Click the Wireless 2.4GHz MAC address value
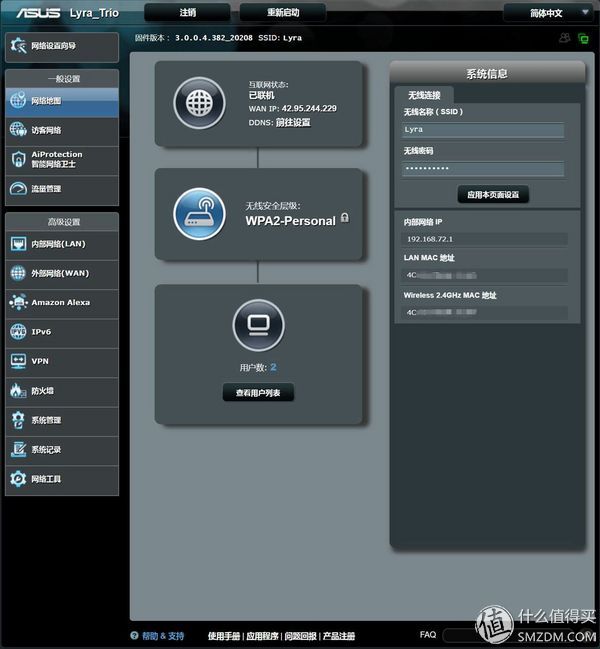The image size is (600, 649). tap(442, 312)
